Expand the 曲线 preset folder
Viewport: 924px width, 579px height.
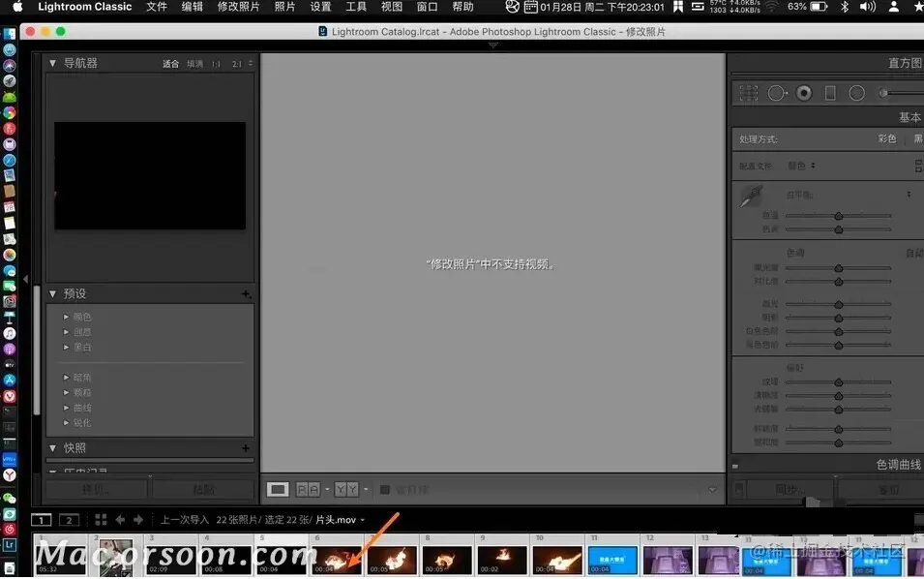tap(66, 408)
